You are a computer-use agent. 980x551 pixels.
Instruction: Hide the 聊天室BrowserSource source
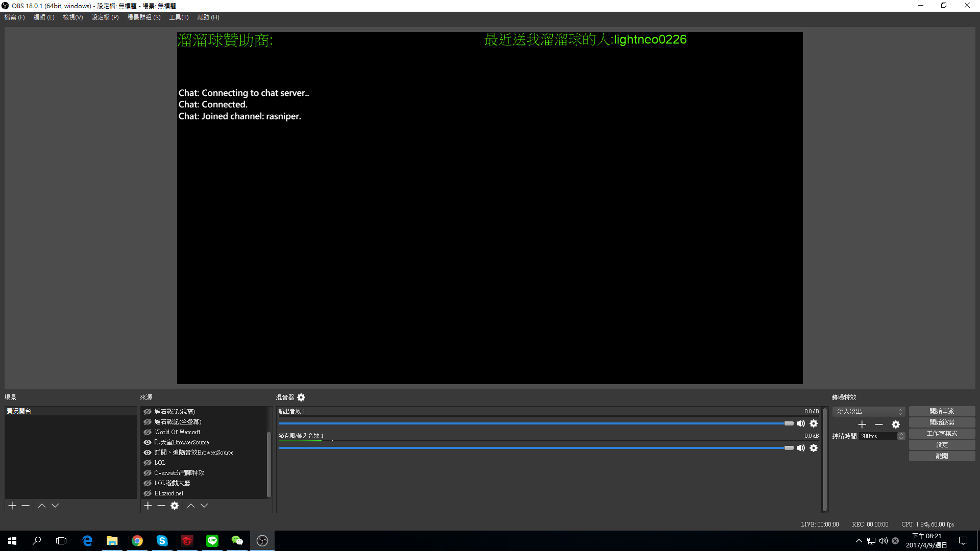148,442
